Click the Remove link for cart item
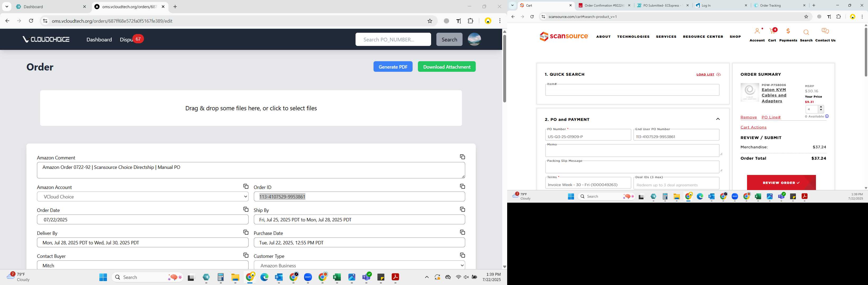Screen dimensions: 868x285 748,117
